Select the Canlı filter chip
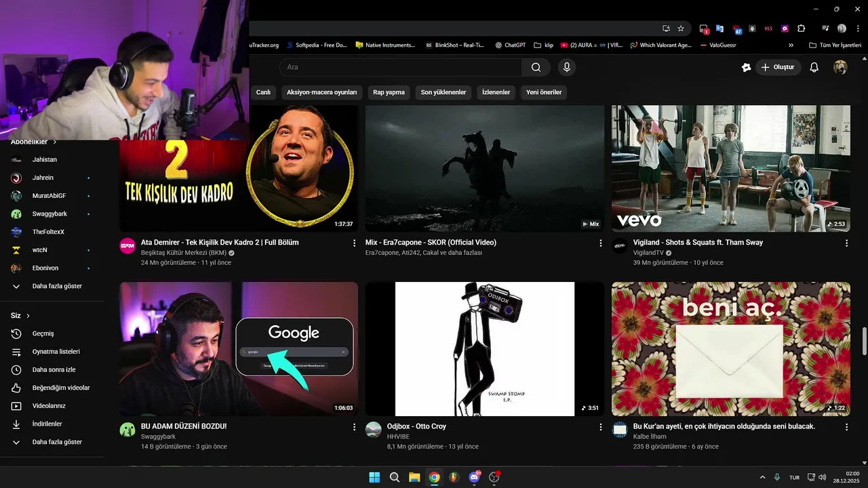The image size is (868, 488). pos(263,92)
